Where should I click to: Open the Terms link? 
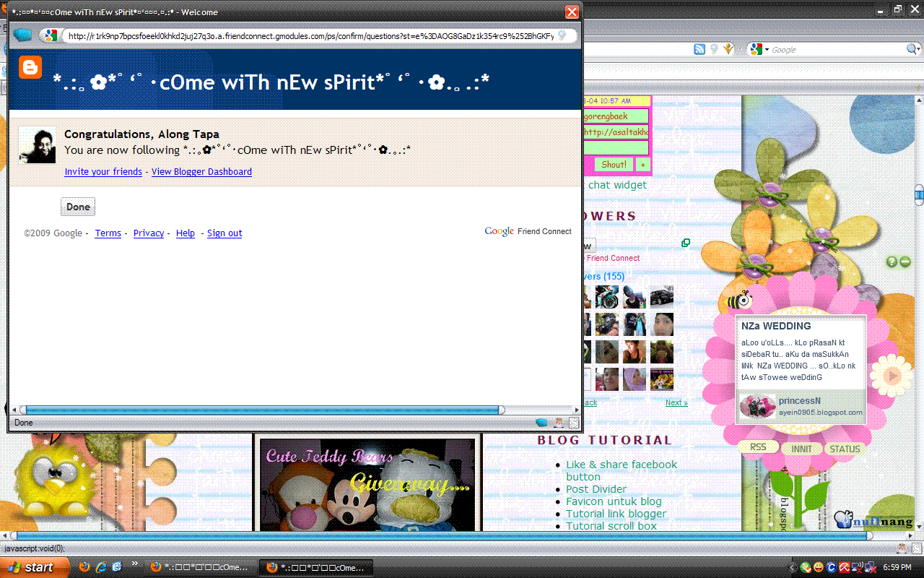108,233
